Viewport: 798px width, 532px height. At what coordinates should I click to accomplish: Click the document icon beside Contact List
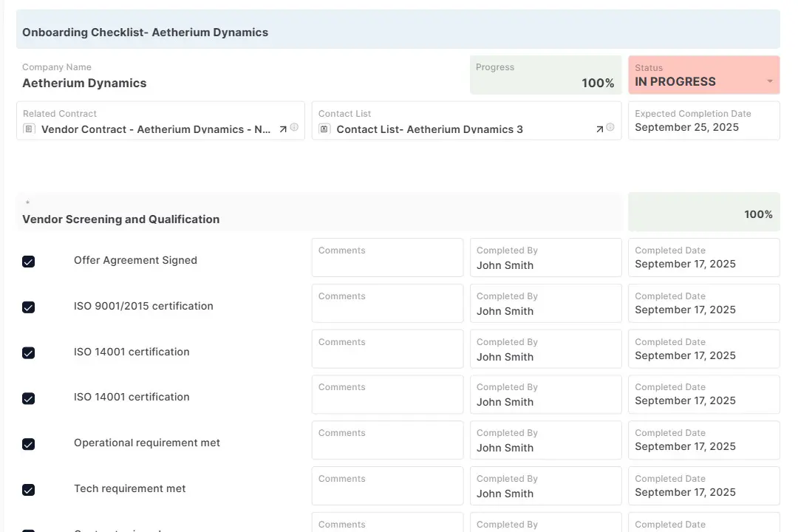point(324,128)
